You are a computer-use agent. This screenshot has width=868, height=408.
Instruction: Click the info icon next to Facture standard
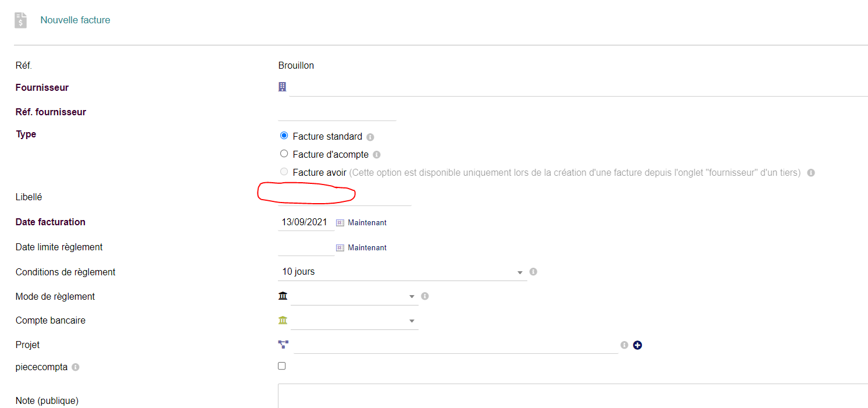click(x=370, y=136)
